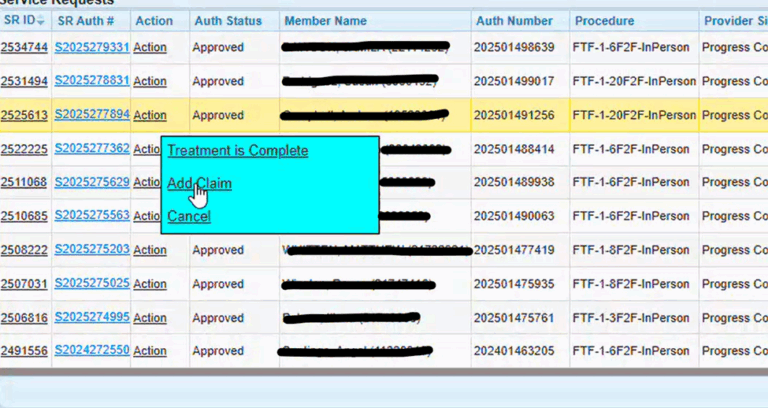Open service request ID 2534744

click(x=24, y=47)
